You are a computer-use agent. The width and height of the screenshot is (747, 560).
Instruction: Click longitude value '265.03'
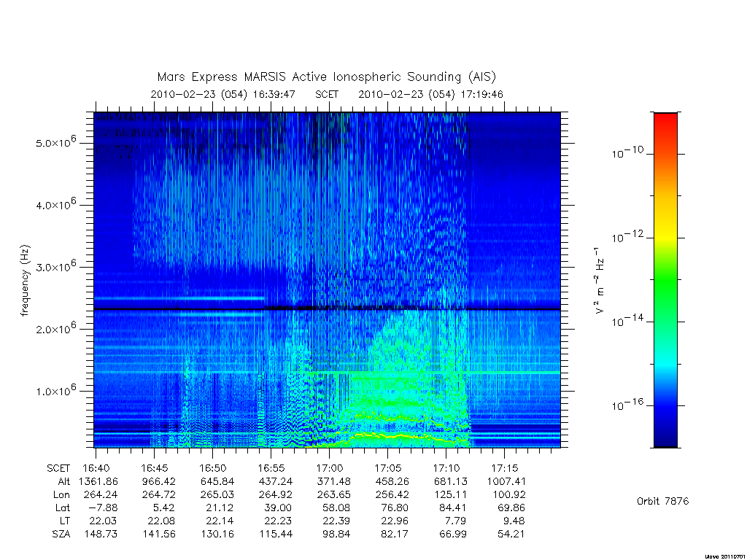217,495
